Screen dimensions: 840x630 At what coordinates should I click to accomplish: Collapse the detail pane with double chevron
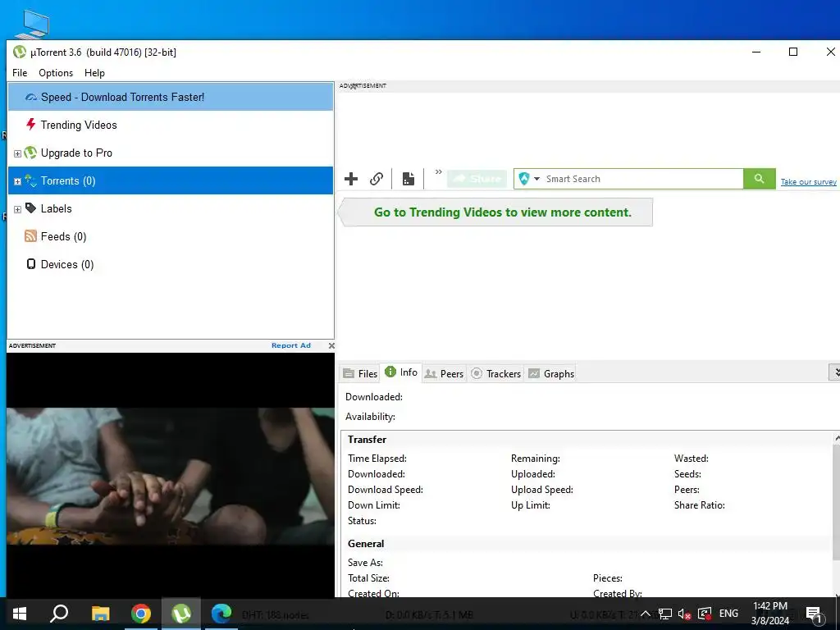[x=835, y=372]
